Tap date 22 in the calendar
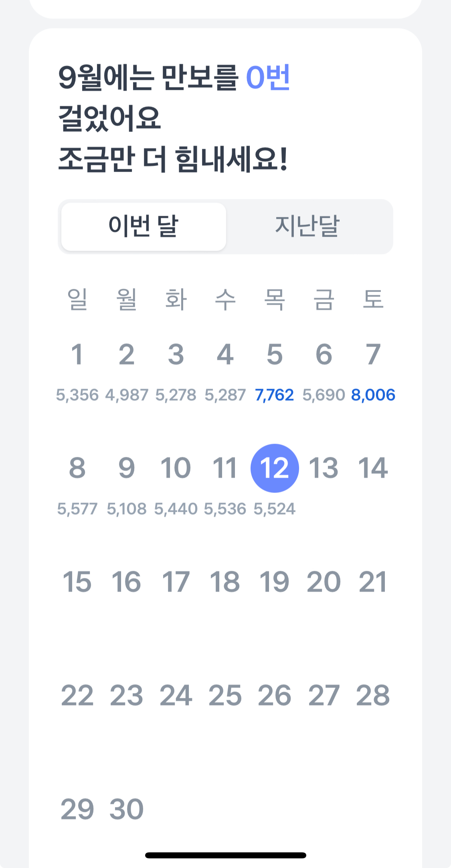Viewport: 451px width, 868px height. tap(77, 696)
